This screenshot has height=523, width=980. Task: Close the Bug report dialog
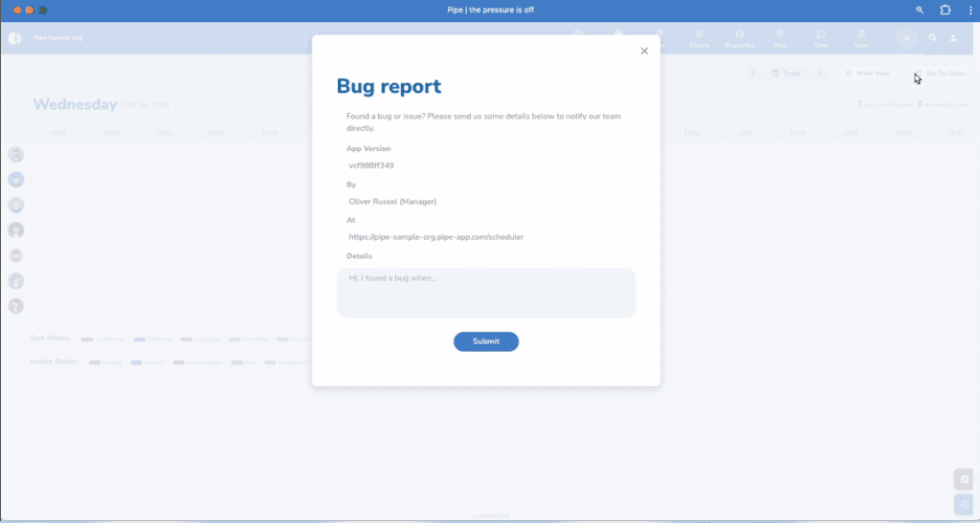pyautogui.click(x=644, y=52)
